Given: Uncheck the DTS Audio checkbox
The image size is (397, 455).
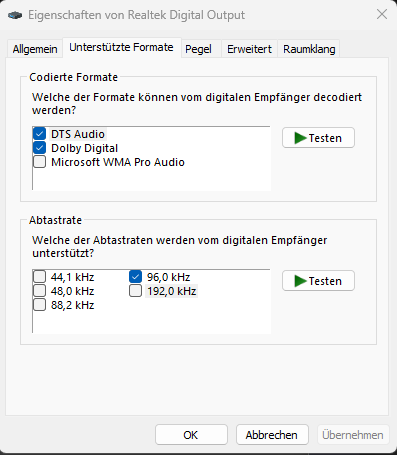Looking at the screenshot, I should 39,134.
